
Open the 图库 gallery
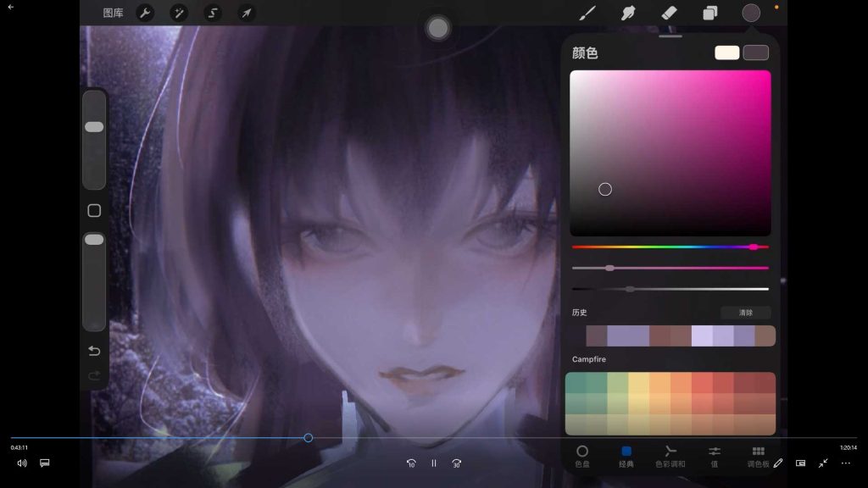pyautogui.click(x=113, y=13)
